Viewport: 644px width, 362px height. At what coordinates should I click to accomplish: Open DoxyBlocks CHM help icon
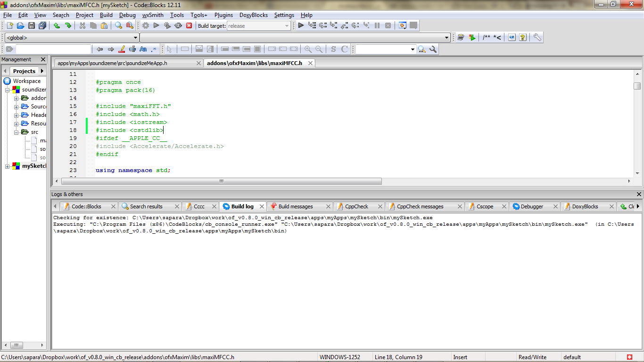coord(523,37)
